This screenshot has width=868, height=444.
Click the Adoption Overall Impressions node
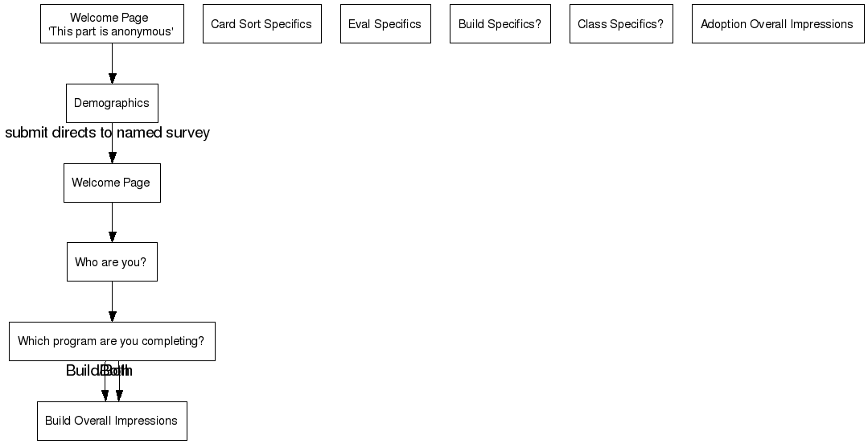(777, 24)
